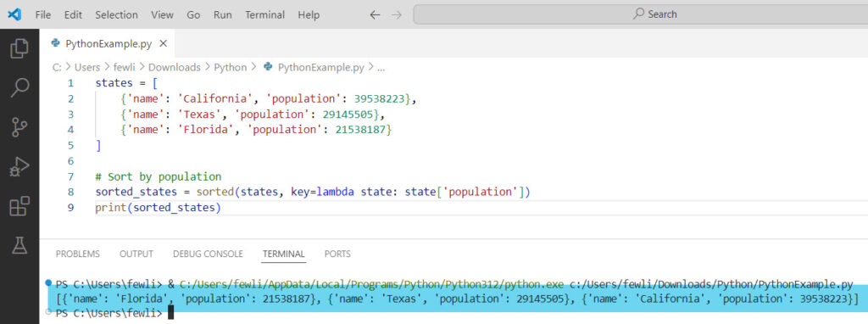Click the C: breadcrumb segment
The image size is (868, 324).
pos(57,67)
